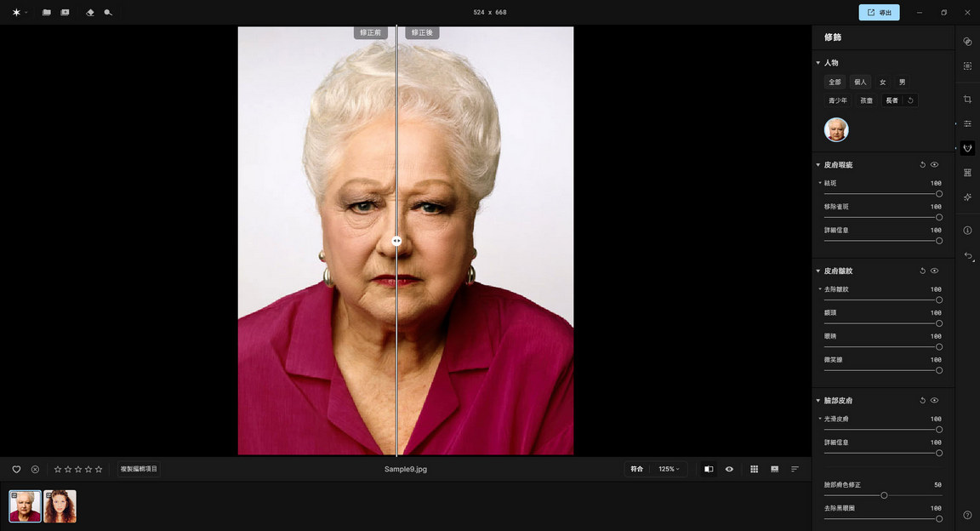Select the 全部 people filter
980x531 pixels.
[x=835, y=83]
